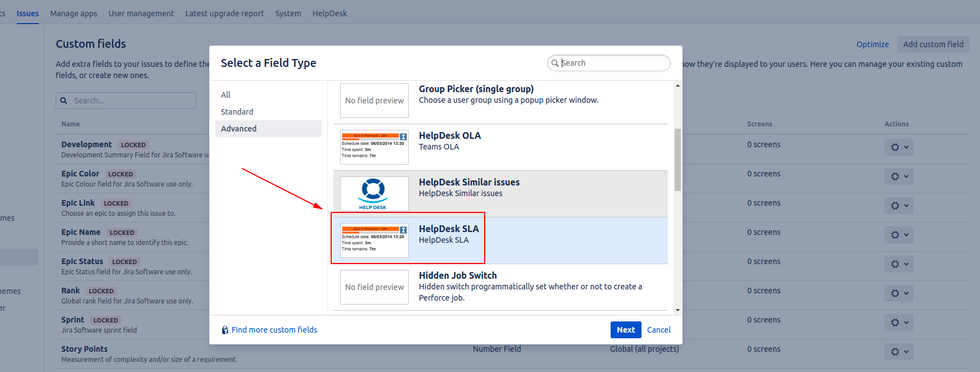980x372 pixels.
Task: Click the magnifier icon in dialog search
Action: [555, 63]
